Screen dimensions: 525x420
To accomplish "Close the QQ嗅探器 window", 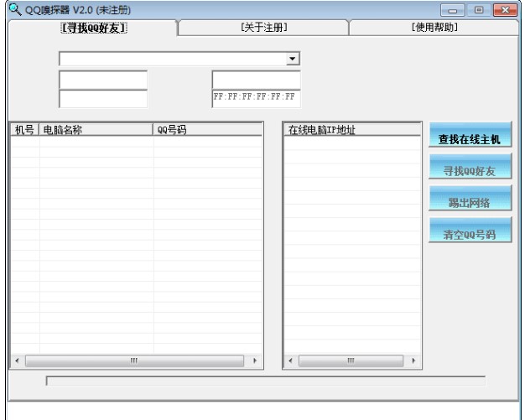I will (505, 10).
